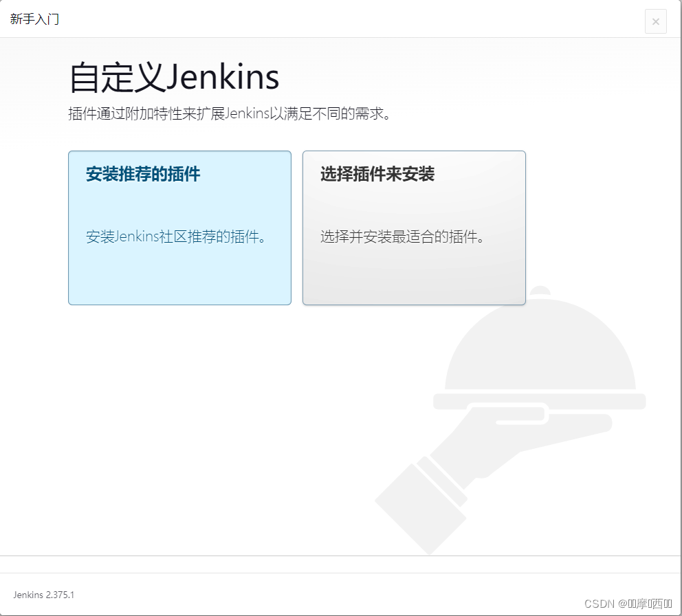Click the 自定义Jenkins heading
The width and height of the screenshot is (682, 616).
click(174, 78)
